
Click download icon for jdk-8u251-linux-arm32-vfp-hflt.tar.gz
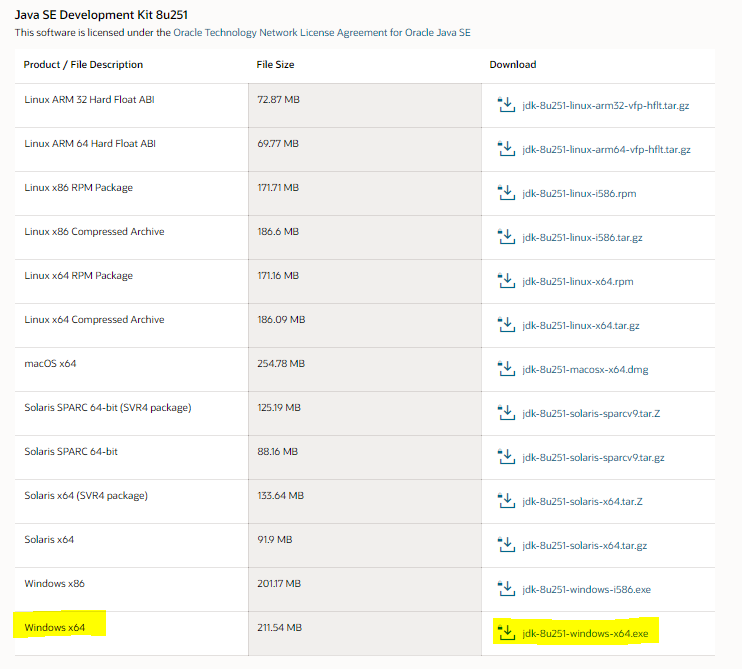[506, 105]
